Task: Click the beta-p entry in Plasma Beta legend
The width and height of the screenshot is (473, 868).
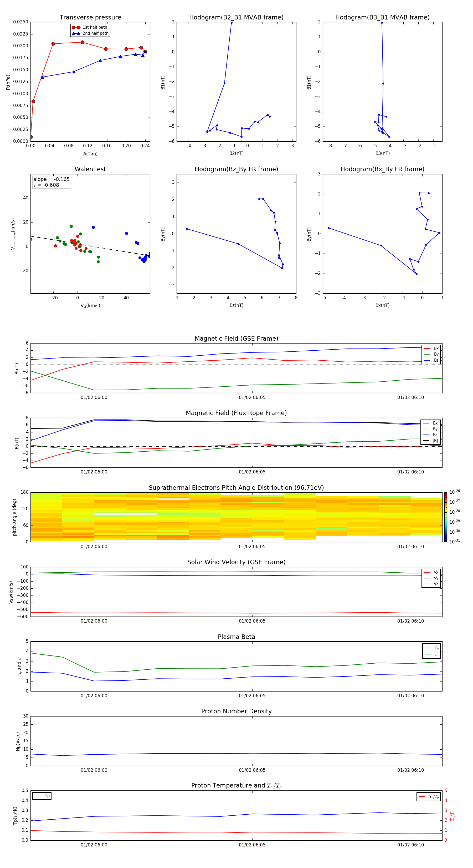Action: point(431,647)
